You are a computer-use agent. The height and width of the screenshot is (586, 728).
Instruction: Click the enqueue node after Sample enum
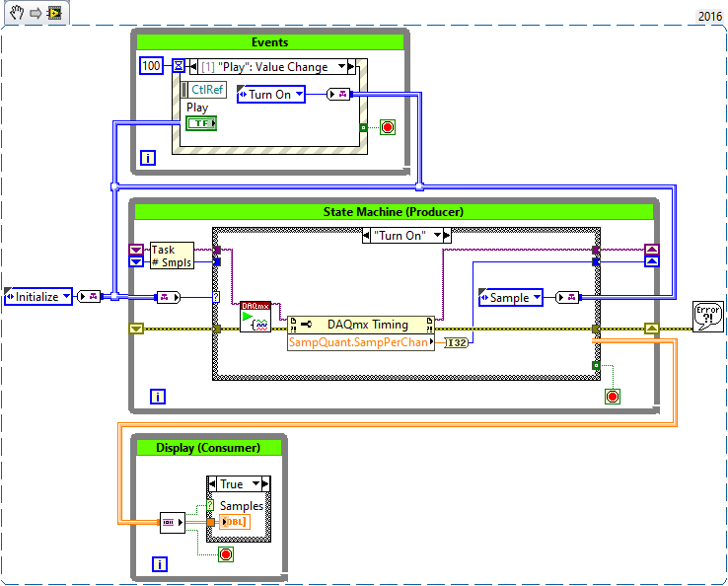[567, 297]
